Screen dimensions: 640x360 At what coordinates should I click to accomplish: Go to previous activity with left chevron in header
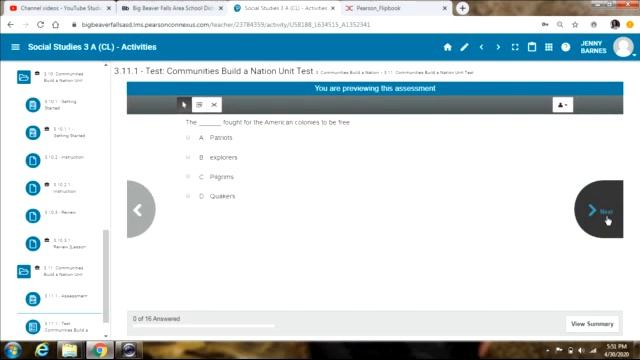click(x=481, y=47)
